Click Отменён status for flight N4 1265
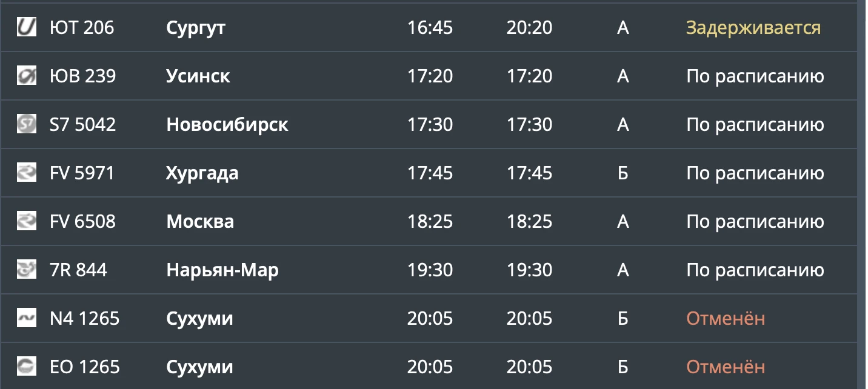 coord(726,318)
